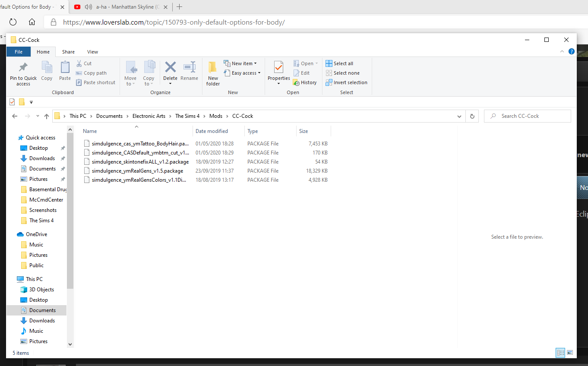The height and width of the screenshot is (366, 588).
Task: Click the Select all icon
Action: (329, 63)
